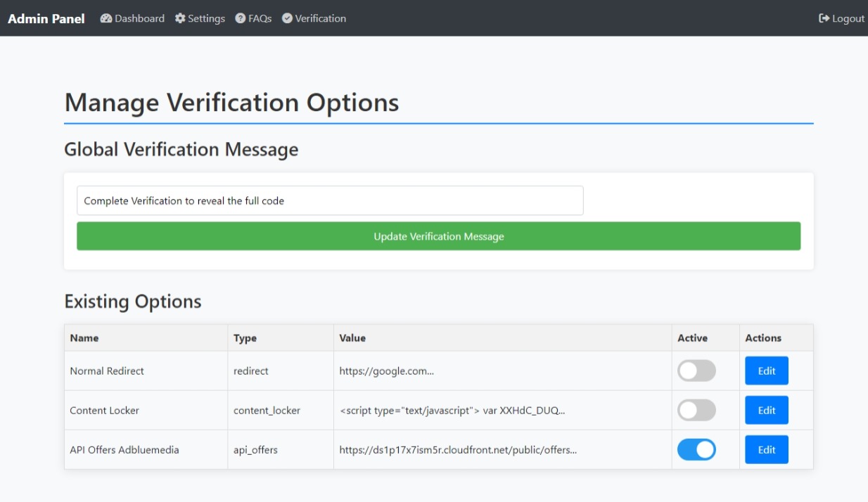Turn on the Content Locker toggle
The height and width of the screenshot is (502, 868).
tap(696, 411)
